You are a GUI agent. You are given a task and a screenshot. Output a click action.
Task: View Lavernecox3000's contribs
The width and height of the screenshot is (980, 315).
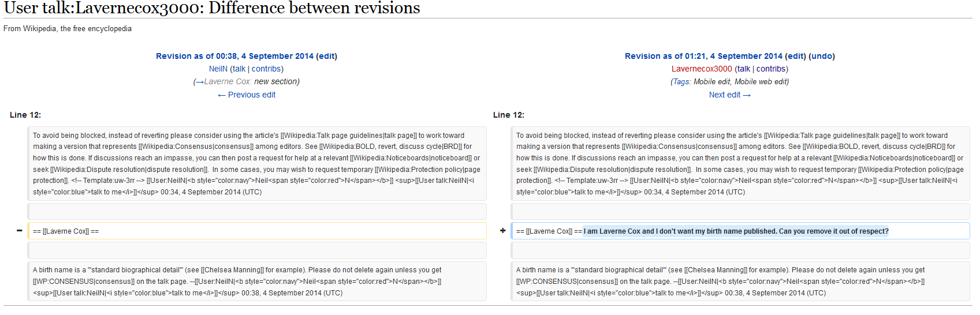pyautogui.click(x=771, y=69)
